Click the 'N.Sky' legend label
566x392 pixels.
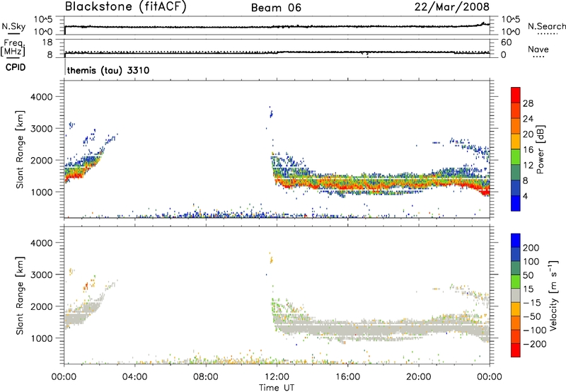(x=13, y=26)
